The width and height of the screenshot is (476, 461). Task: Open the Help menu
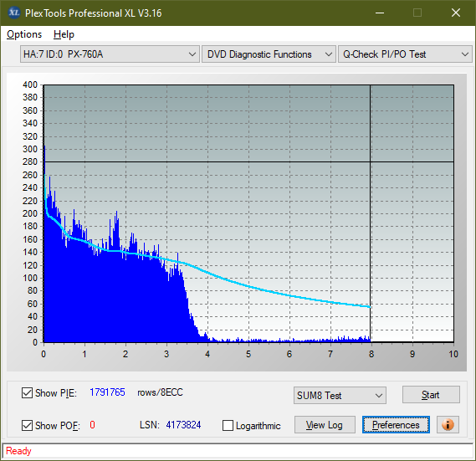[64, 34]
